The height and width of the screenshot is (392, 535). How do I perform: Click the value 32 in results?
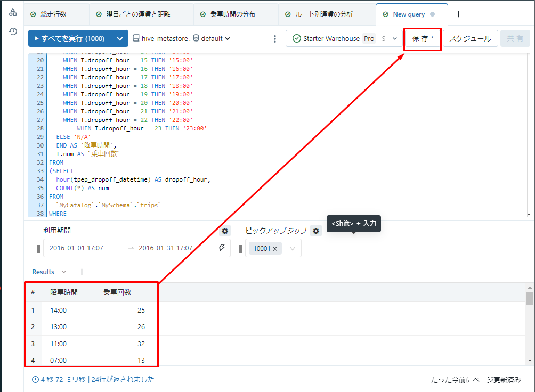(x=141, y=344)
